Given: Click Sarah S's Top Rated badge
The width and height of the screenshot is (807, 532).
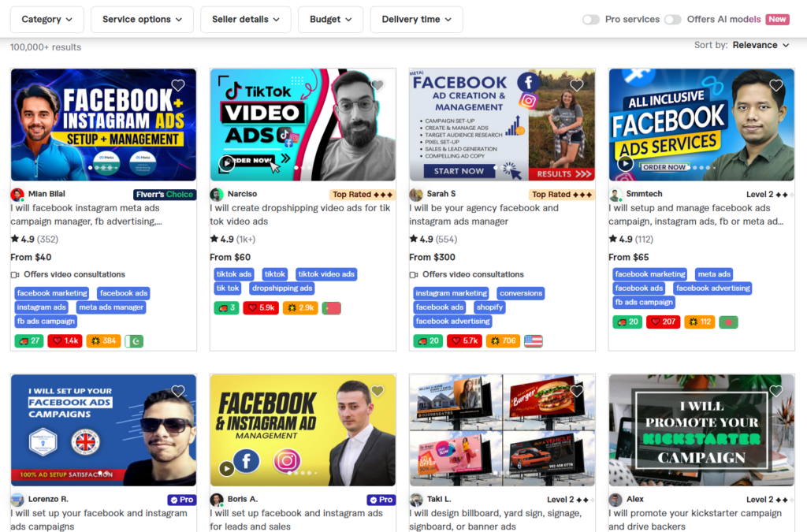Looking at the screenshot, I should coord(561,195).
